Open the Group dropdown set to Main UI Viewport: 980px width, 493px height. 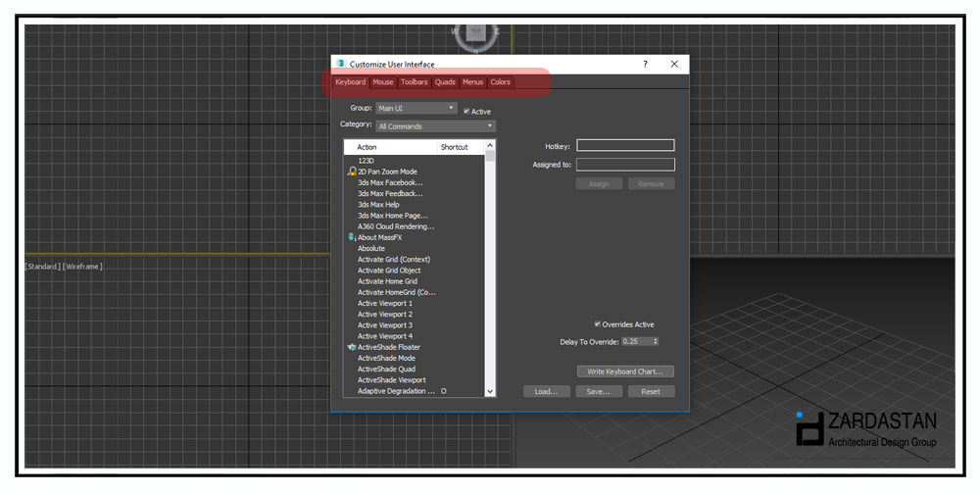tap(416, 108)
